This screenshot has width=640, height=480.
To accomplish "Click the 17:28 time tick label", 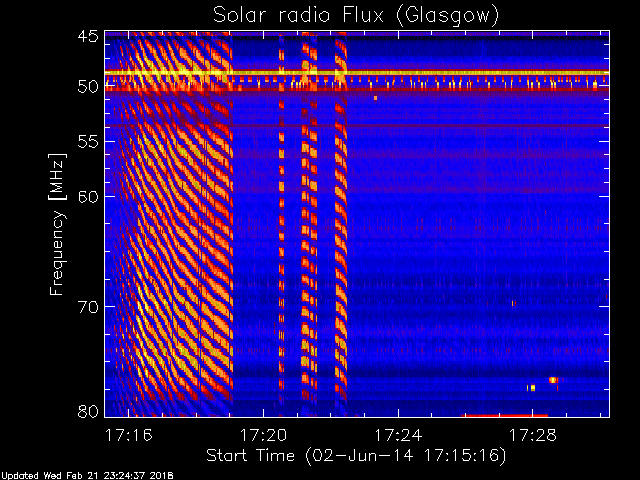I will [x=533, y=435].
